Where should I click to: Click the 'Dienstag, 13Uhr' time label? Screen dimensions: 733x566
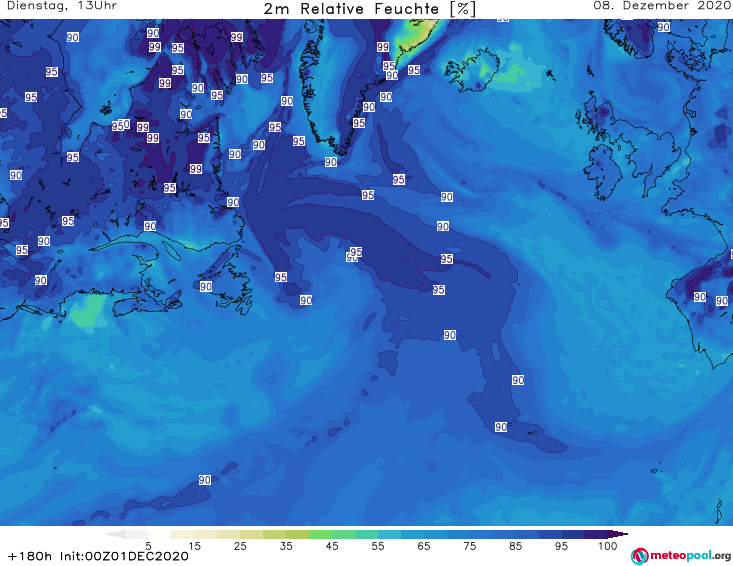click(x=62, y=6)
